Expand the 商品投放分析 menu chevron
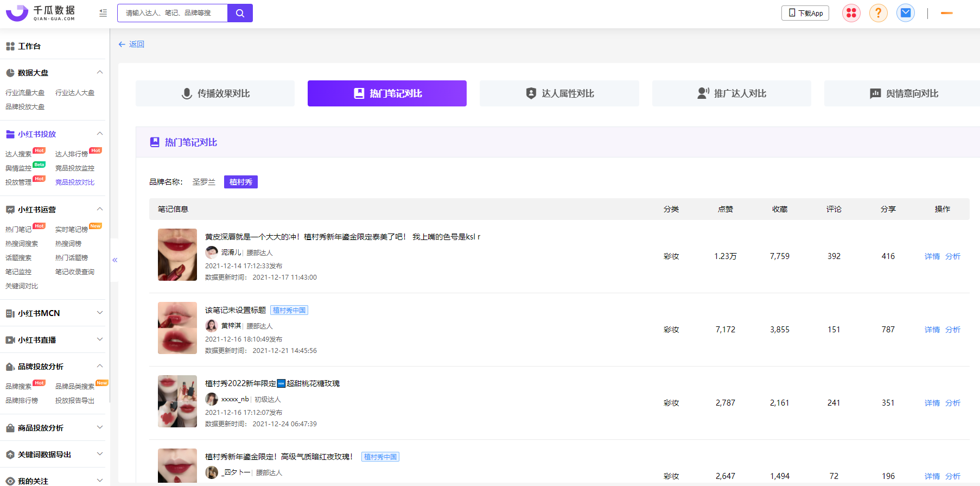 pos(100,427)
